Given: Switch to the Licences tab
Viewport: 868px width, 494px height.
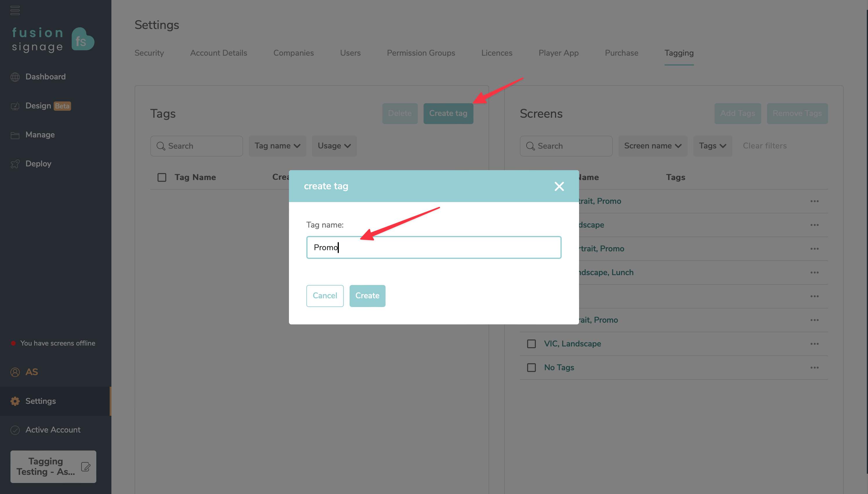Looking at the screenshot, I should tap(497, 53).
